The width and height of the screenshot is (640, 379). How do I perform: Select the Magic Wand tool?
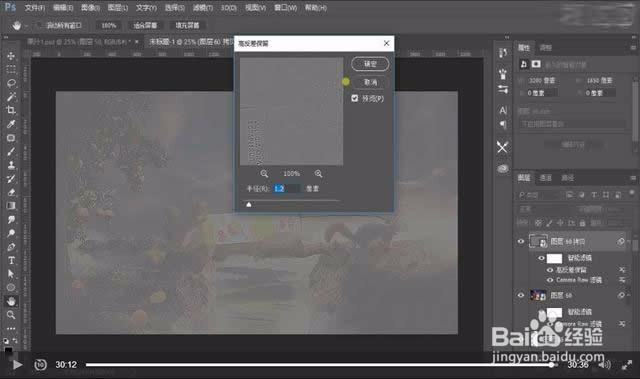coord(11,97)
